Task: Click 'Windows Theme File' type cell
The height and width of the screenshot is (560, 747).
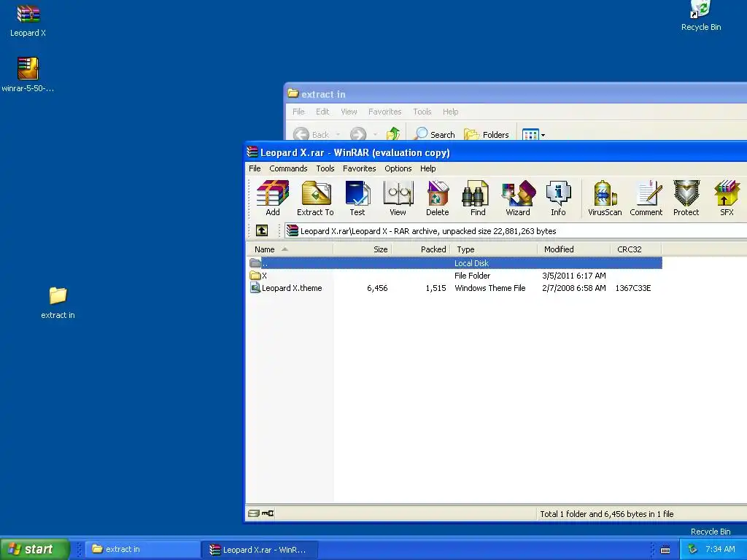Action: coord(489,288)
